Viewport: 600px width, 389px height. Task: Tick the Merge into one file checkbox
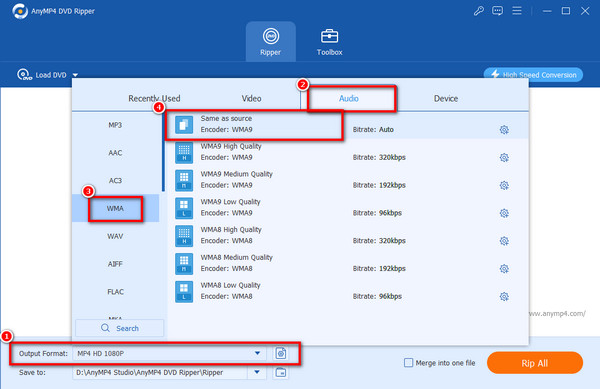tap(408, 363)
